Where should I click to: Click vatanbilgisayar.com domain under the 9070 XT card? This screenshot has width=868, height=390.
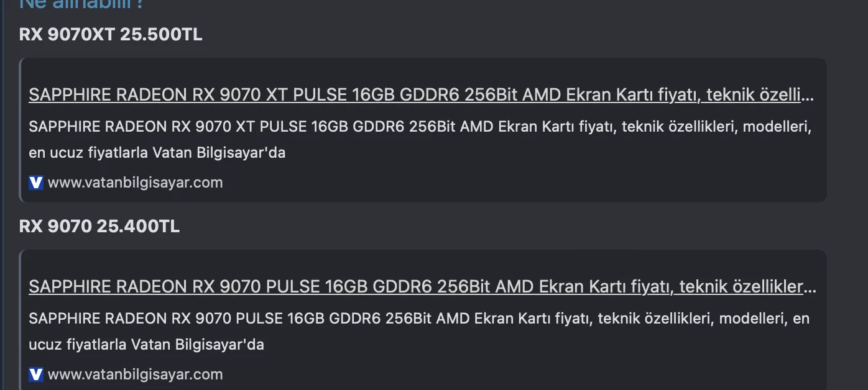[x=135, y=183]
